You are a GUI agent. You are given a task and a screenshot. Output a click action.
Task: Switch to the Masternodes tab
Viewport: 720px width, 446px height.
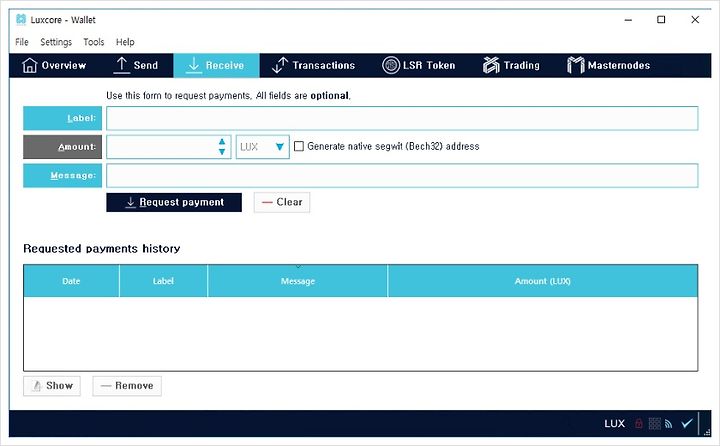pos(608,65)
